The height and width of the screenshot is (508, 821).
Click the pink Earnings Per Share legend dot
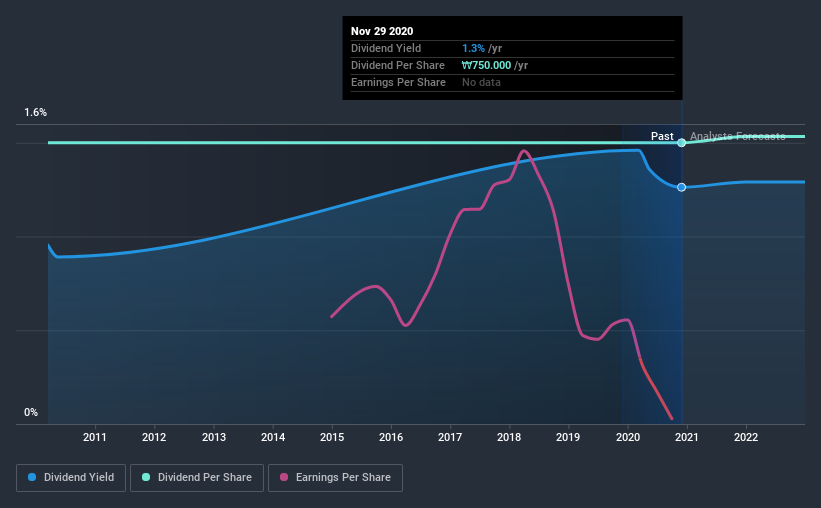[x=284, y=477]
